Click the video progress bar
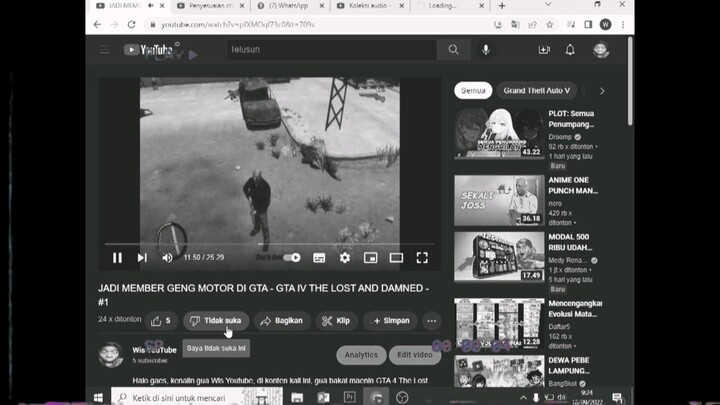The height and width of the screenshot is (405, 720). click(269, 244)
